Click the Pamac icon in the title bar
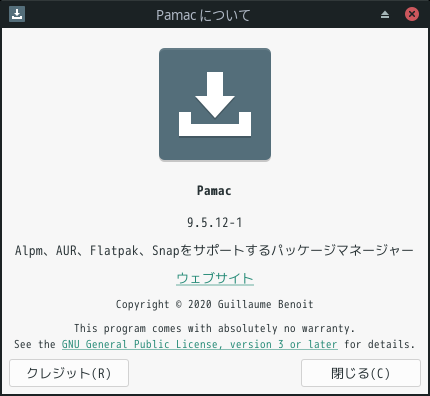This screenshot has width=430, height=396. [17, 14]
